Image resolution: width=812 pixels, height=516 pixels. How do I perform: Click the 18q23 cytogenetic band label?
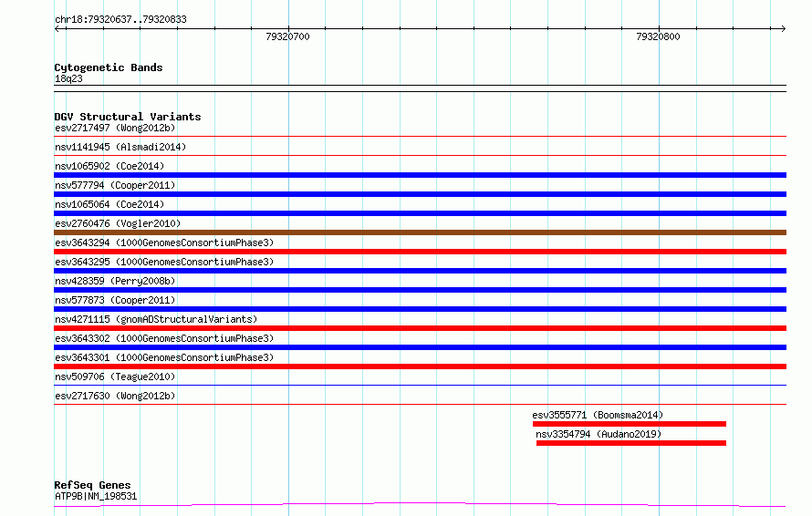pyautogui.click(x=68, y=78)
